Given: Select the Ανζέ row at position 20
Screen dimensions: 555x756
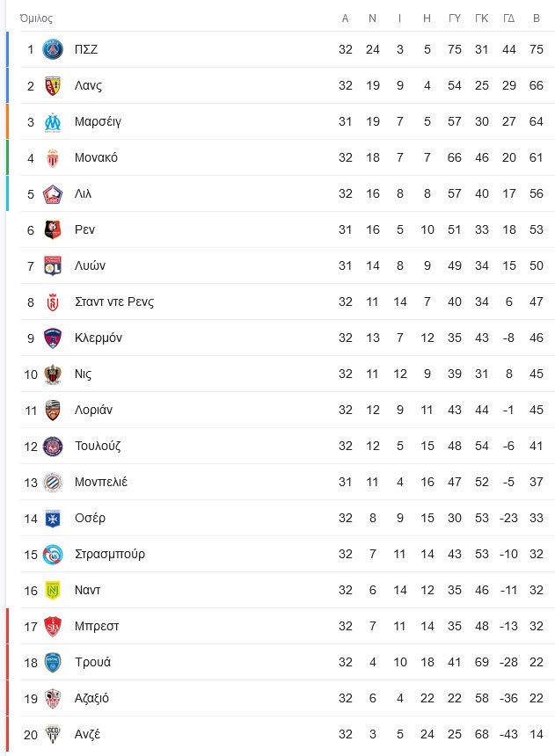Looking at the screenshot, I should click(x=287, y=734).
